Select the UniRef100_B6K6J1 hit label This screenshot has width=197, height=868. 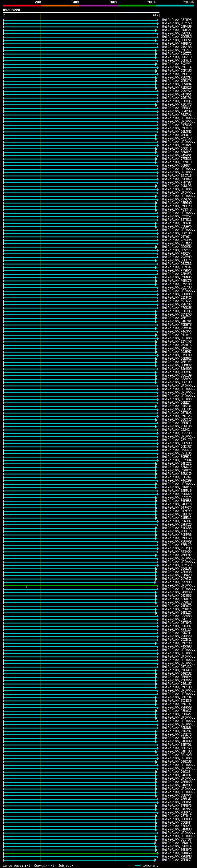177,61
